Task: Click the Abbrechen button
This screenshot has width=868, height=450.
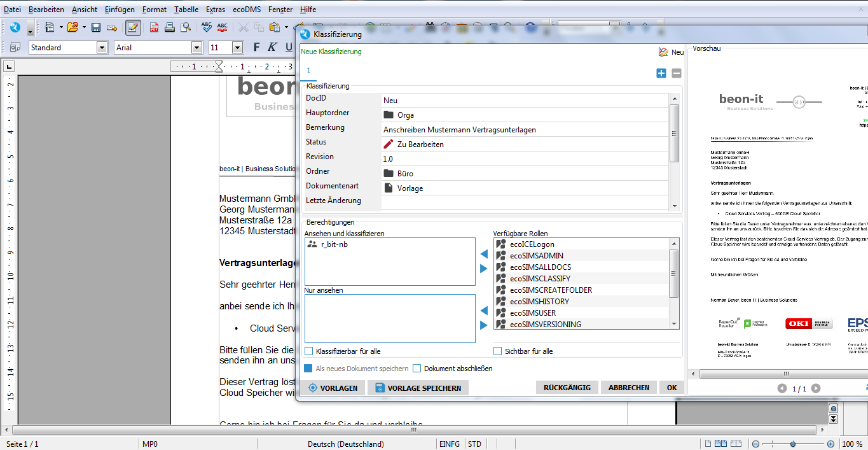Action: pos(628,388)
